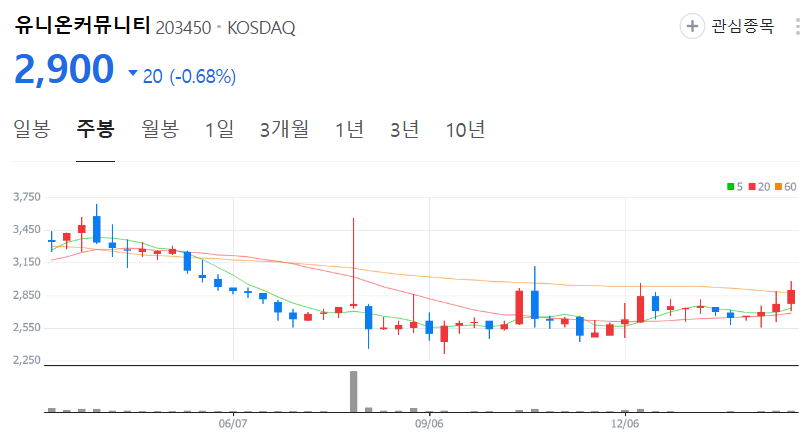This screenshot has height=440, width=809.
Task: Click the KOSDAQ market label
Action: pyautogui.click(x=261, y=28)
